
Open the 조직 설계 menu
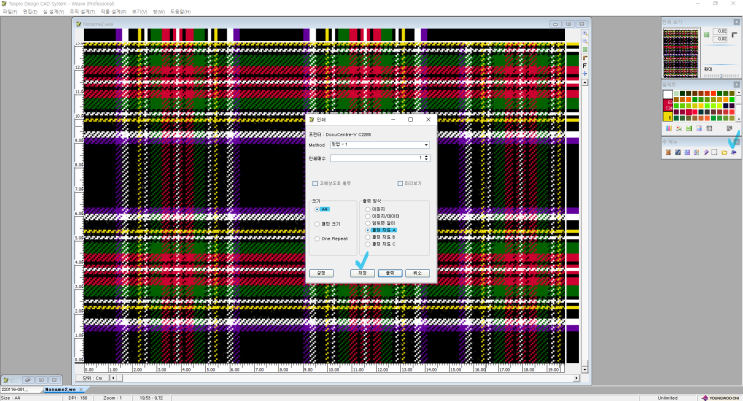pos(82,12)
